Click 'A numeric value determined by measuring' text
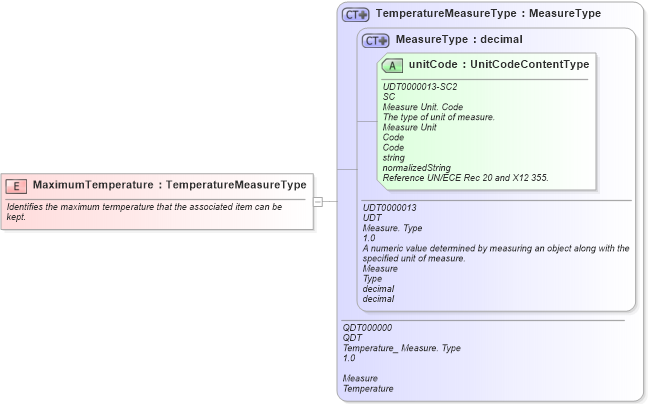The width and height of the screenshot is (648, 404). 496,253
